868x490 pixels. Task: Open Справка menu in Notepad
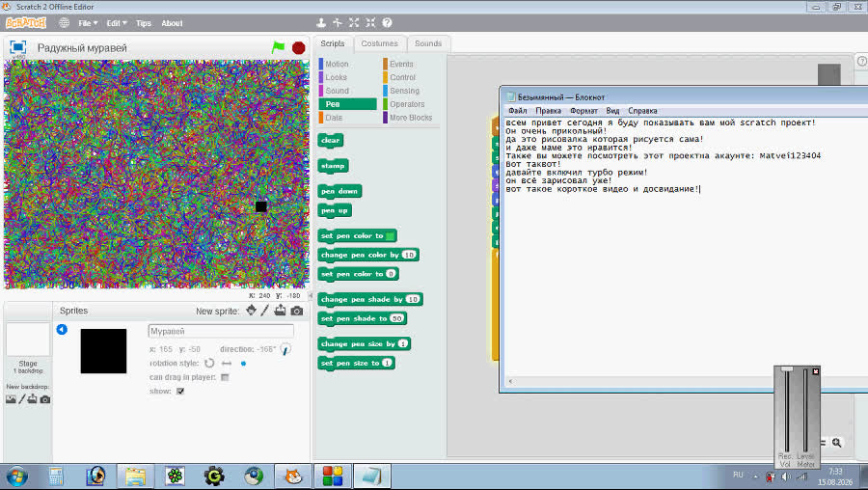pyautogui.click(x=642, y=111)
